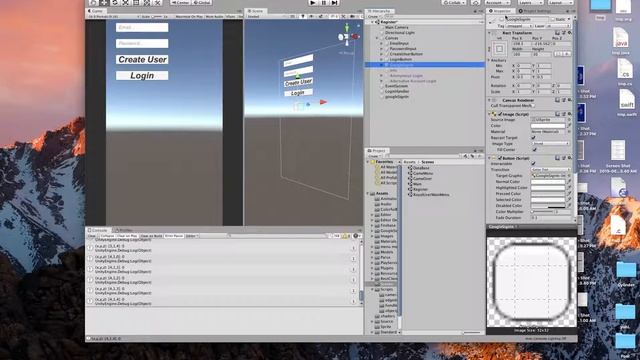Screen dimensions: 640x360
Task: Click the scene orientation gizmo
Action: pyautogui.click(x=347, y=36)
